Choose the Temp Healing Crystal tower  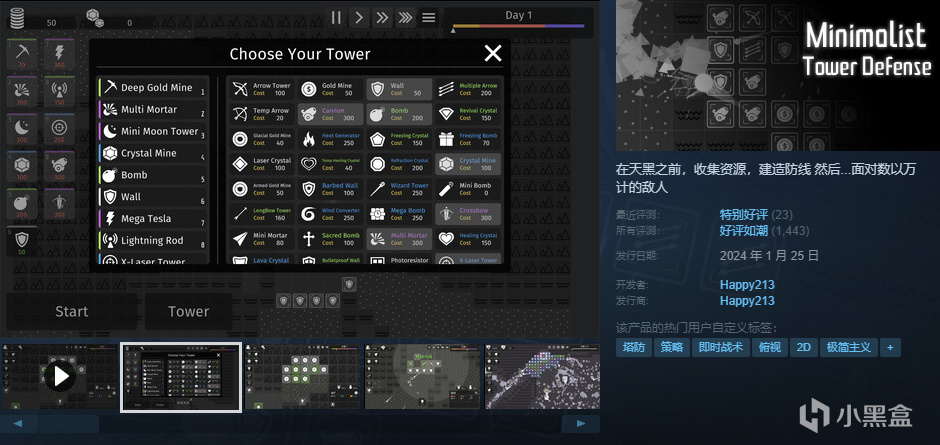tap(331, 164)
